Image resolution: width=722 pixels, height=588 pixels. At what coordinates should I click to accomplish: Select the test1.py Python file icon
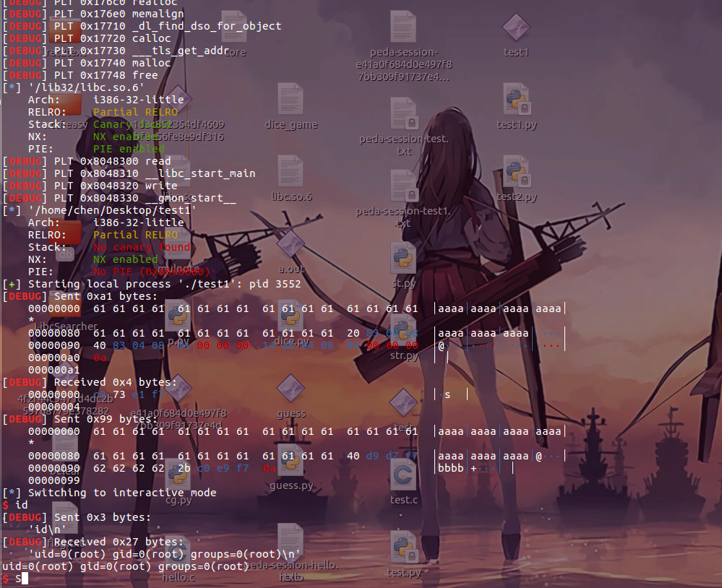point(516,99)
